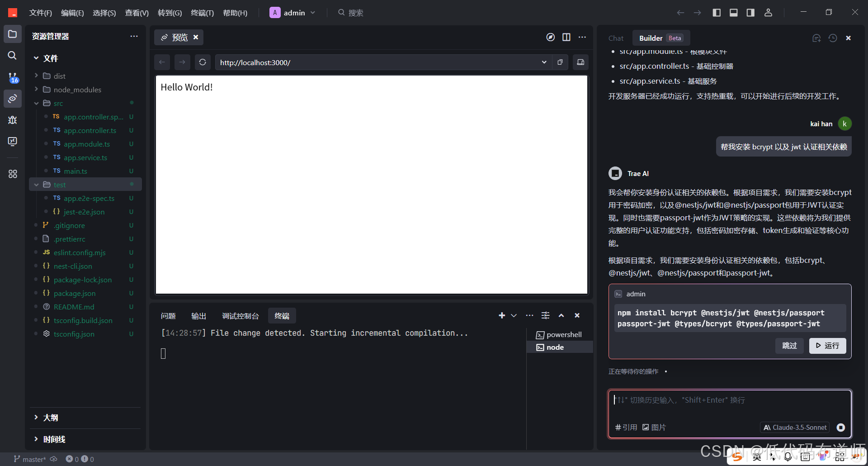Open the Search view in activity bar
This screenshot has width=868, height=466.
(x=13, y=56)
